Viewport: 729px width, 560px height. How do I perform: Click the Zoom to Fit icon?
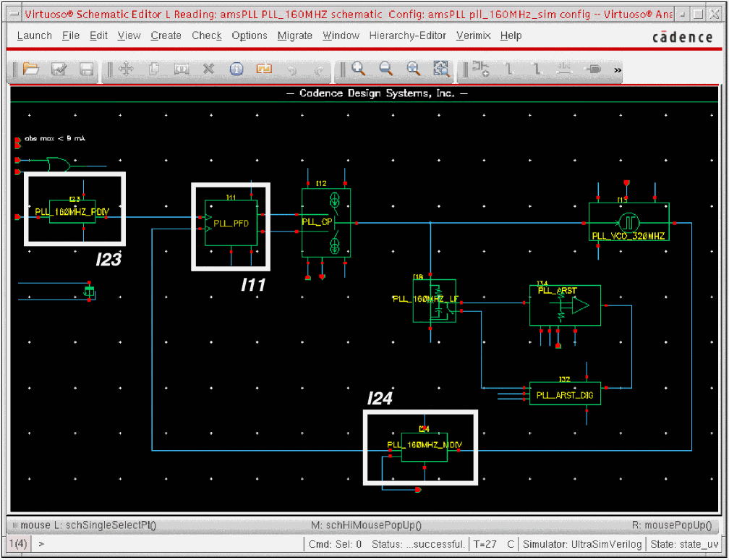tap(441, 69)
